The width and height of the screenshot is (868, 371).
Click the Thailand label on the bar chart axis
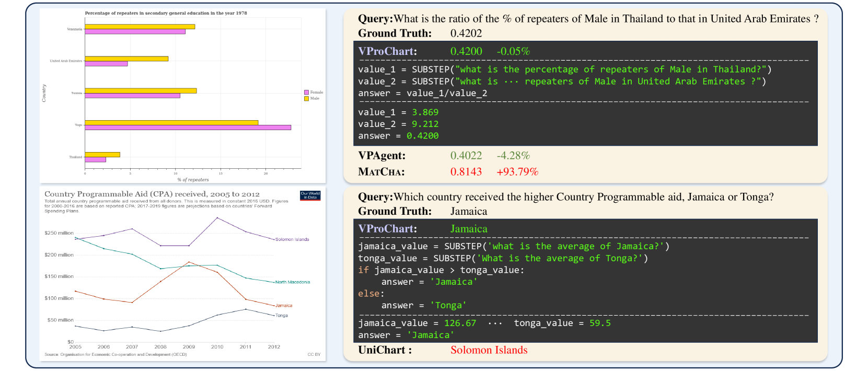[x=76, y=157]
